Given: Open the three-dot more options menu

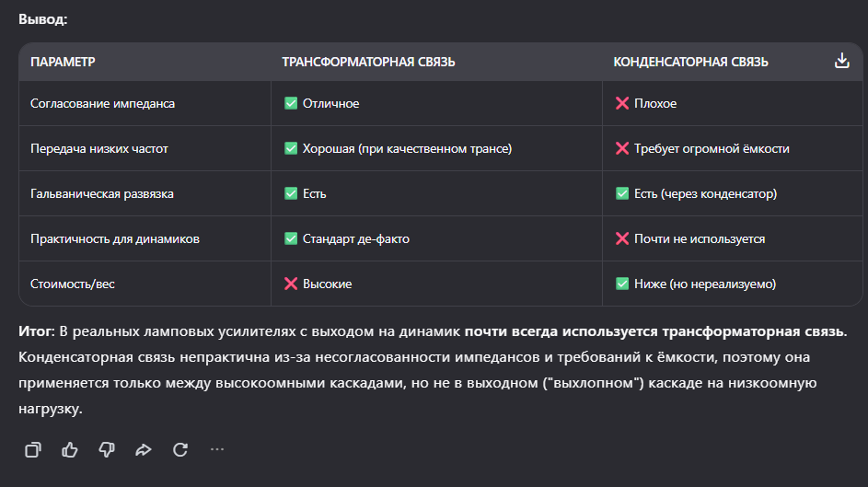Looking at the screenshot, I should [x=217, y=449].
